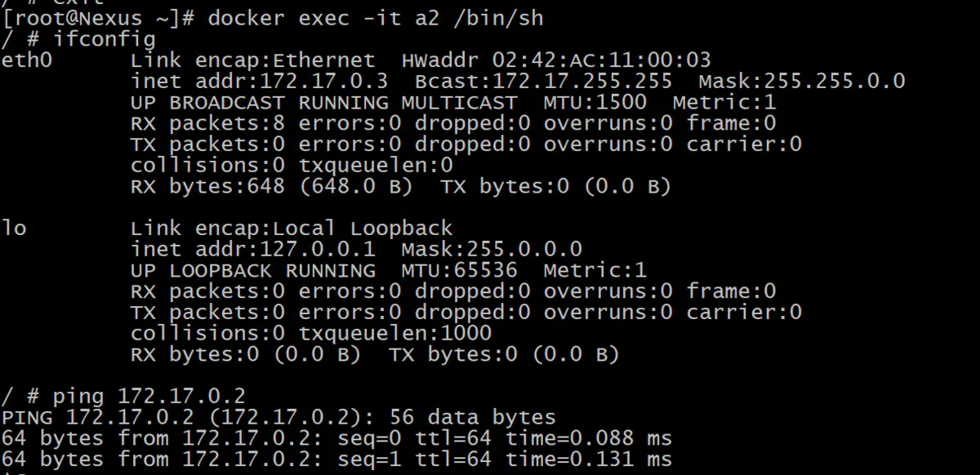Click the HWaddr 02:42:AC:11:00:03 value

(x=556, y=60)
